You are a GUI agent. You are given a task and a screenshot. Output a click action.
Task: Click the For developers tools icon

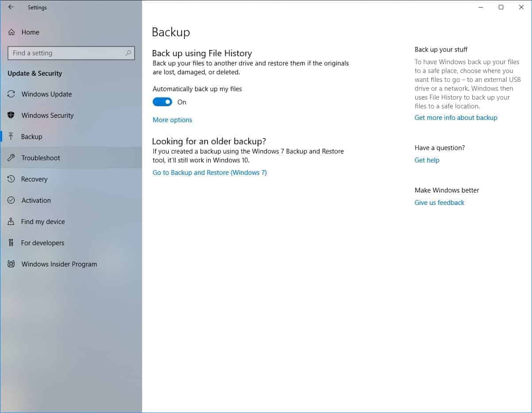pos(12,243)
